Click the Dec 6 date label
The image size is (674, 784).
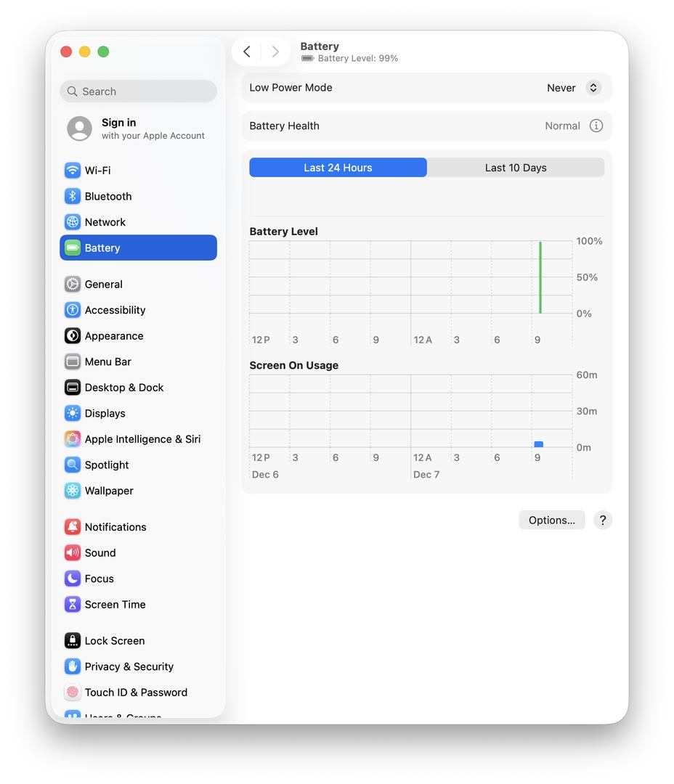[265, 475]
